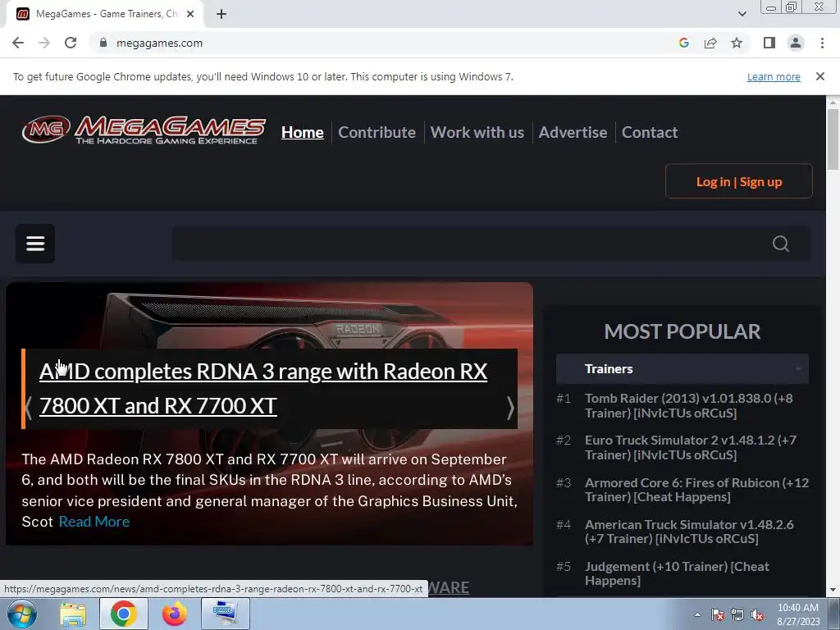Image resolution: width=840 pixels, height=630 pixels.
Task: Click the network tray icon
Action: (737, 615)
